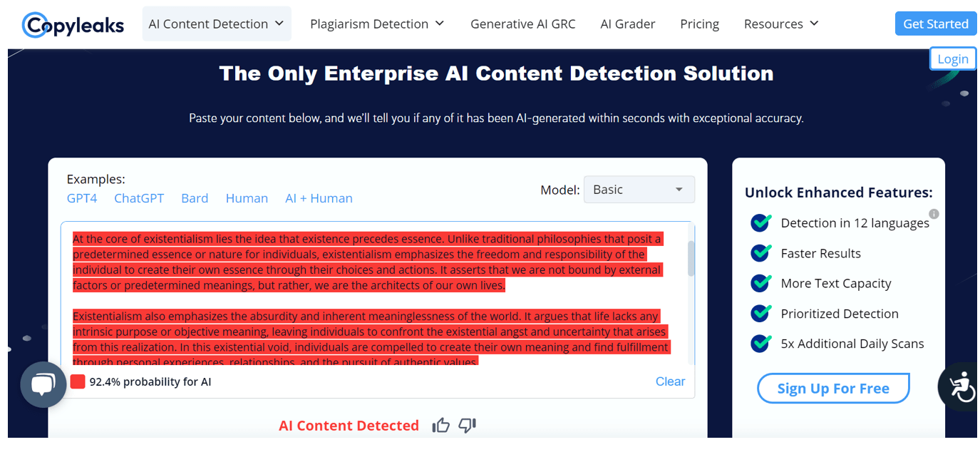This screenshot has height=462, width=980.
Task: Go to AI Grader page
Action: 628,24
